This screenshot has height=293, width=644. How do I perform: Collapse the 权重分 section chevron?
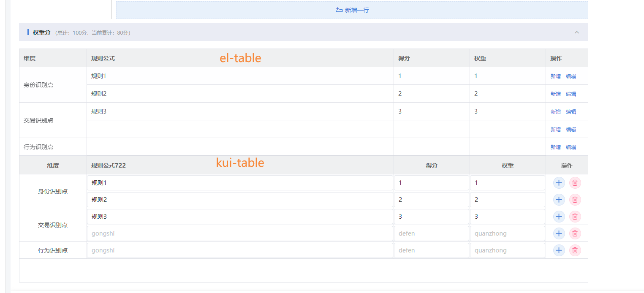click(x=577, y=33)
